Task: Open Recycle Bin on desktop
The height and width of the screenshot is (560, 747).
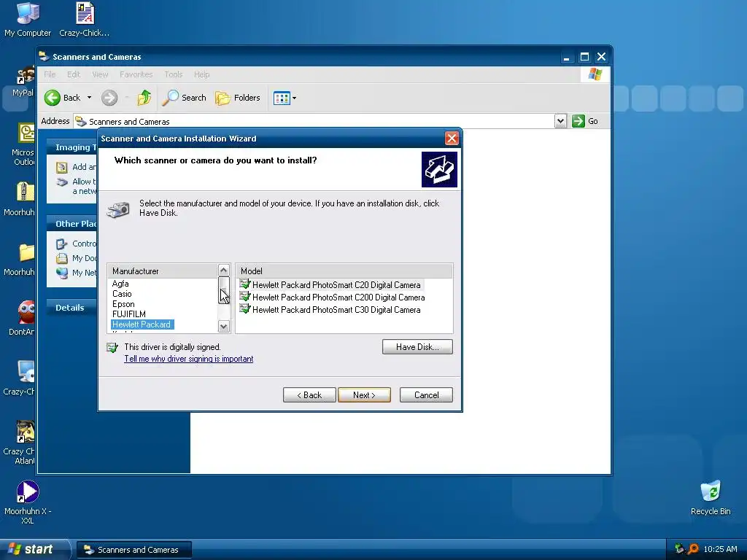Action: pyautogui.click(x=711, y=497)
